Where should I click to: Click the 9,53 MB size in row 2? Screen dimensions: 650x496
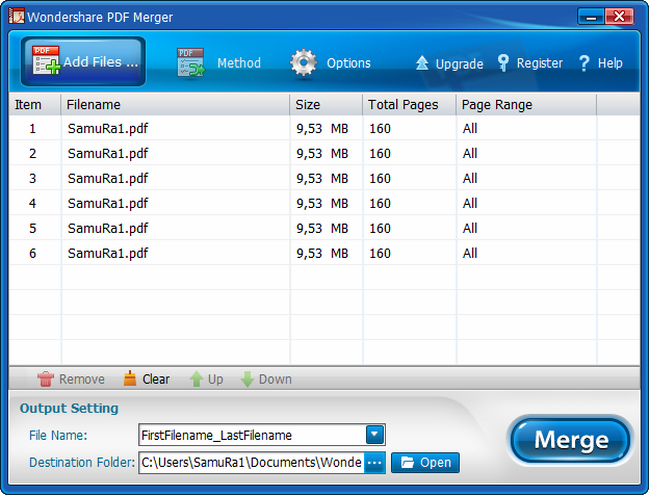click(322, 153)
